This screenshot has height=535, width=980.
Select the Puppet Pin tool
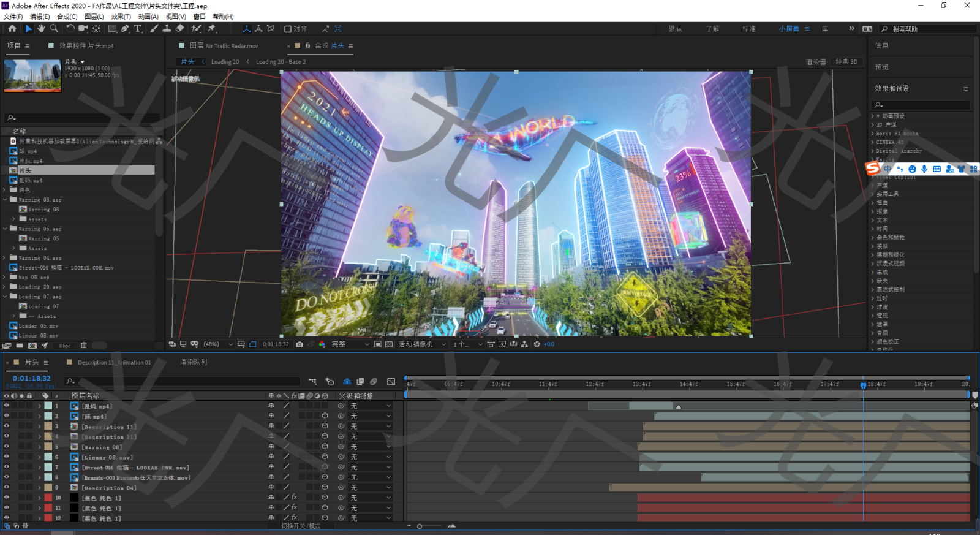(x=212, y=29)
